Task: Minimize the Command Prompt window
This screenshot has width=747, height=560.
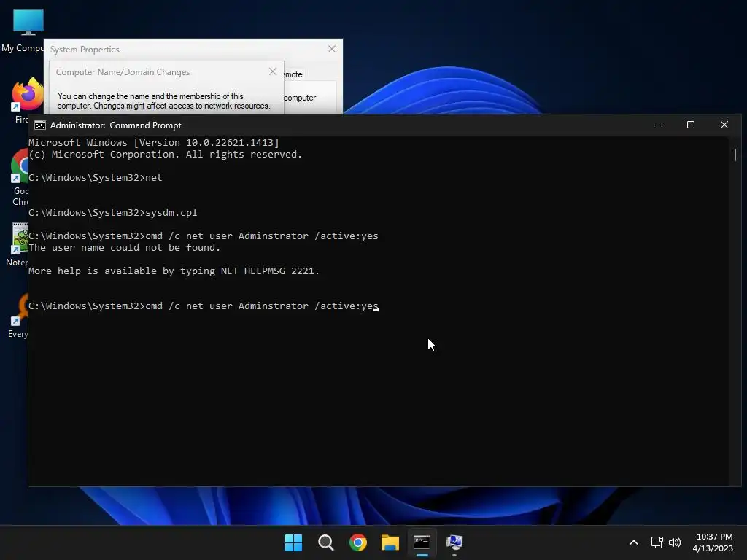Action: coord(658,125)
